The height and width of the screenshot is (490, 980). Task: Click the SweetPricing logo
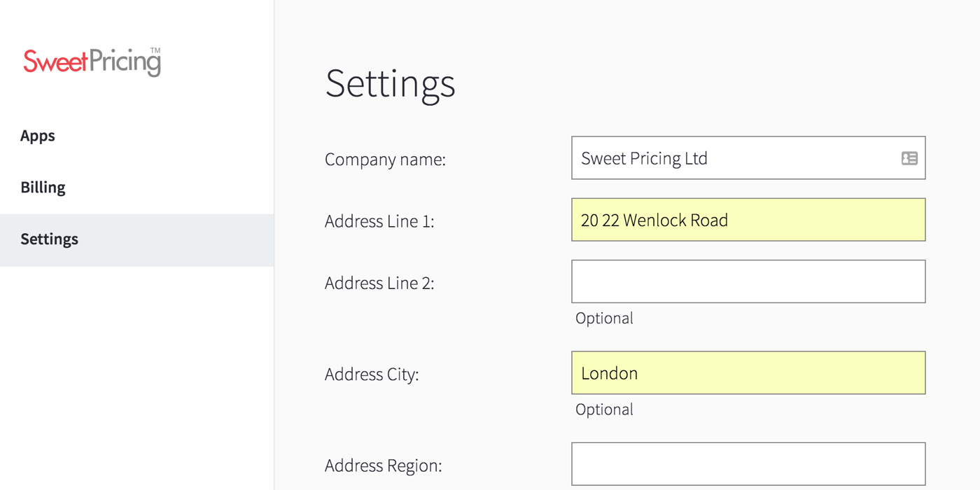coord(92,62)
